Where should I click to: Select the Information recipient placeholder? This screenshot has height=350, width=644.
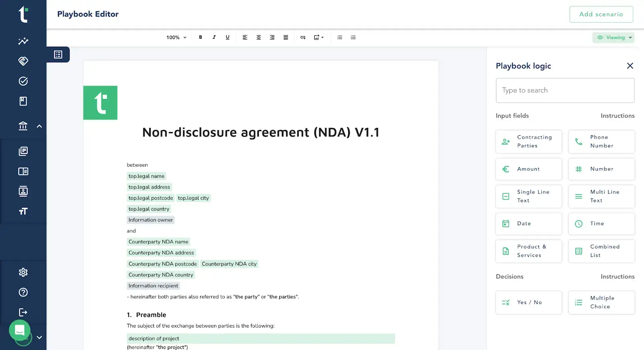[x=153, y=286]
